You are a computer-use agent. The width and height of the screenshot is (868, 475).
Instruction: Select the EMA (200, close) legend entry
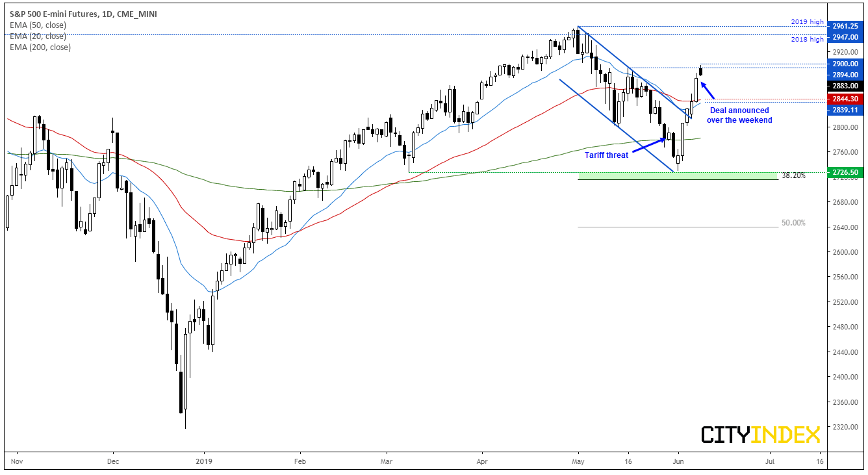point(40,47)
